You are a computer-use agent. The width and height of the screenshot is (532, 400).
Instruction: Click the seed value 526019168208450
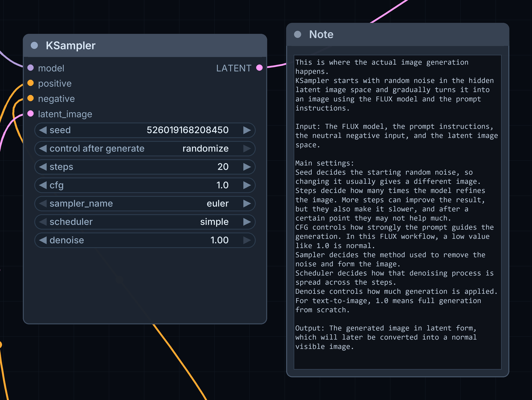tap(188, 130)
